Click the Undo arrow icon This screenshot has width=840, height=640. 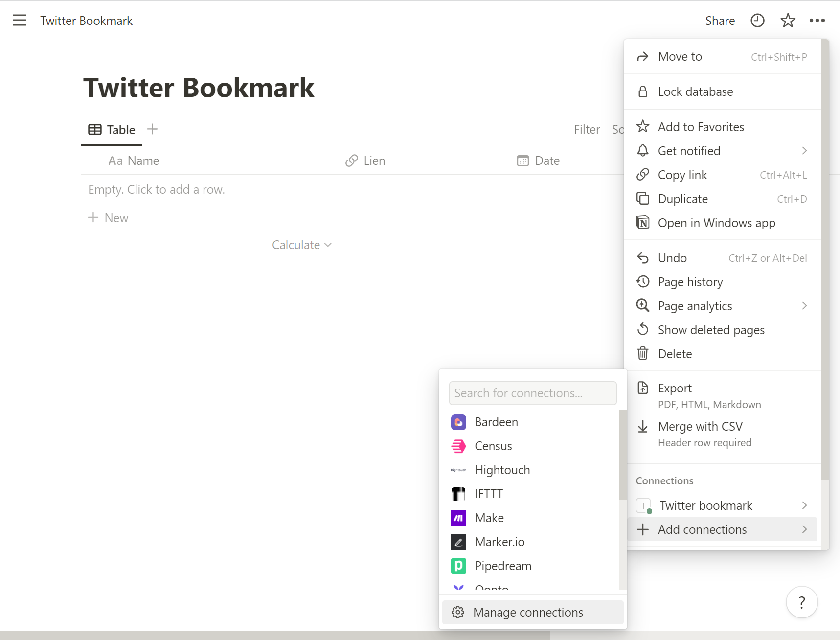coord(643,258)
